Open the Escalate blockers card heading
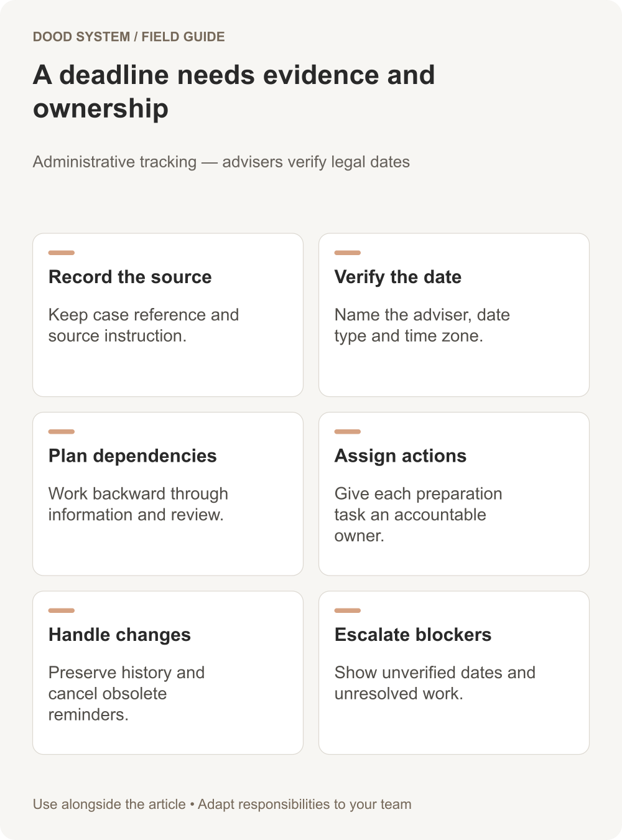The width and height of the screenshot is (622, 840). 413,635
